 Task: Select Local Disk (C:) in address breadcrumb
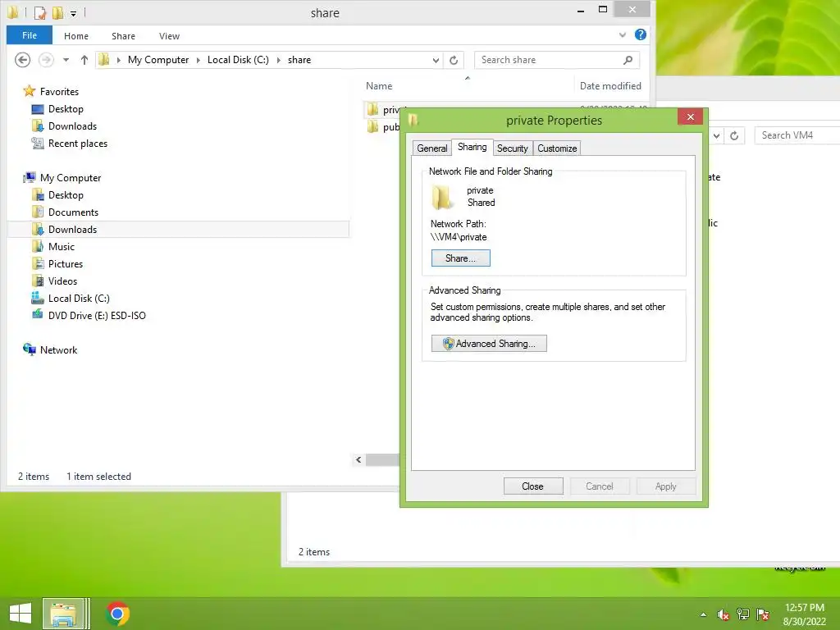pyautogui.click(x=239, y=60)
